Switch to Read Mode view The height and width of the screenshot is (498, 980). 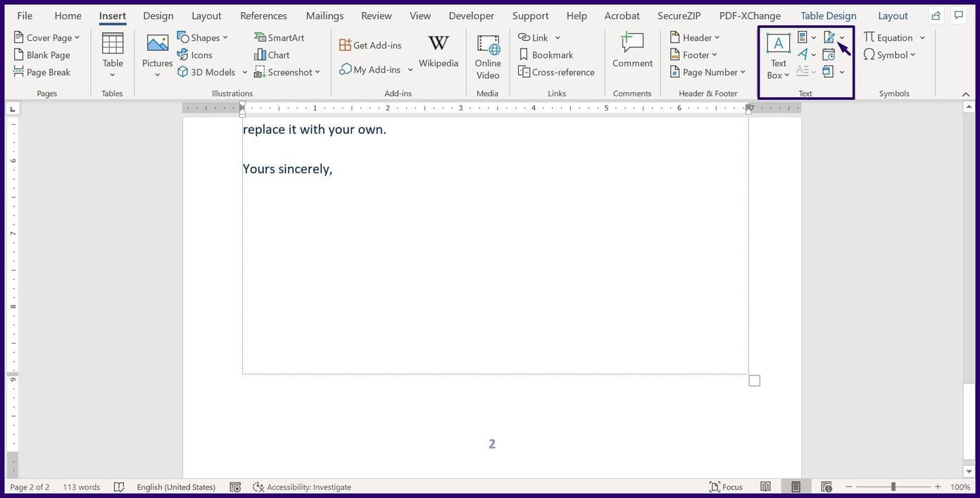765,487
